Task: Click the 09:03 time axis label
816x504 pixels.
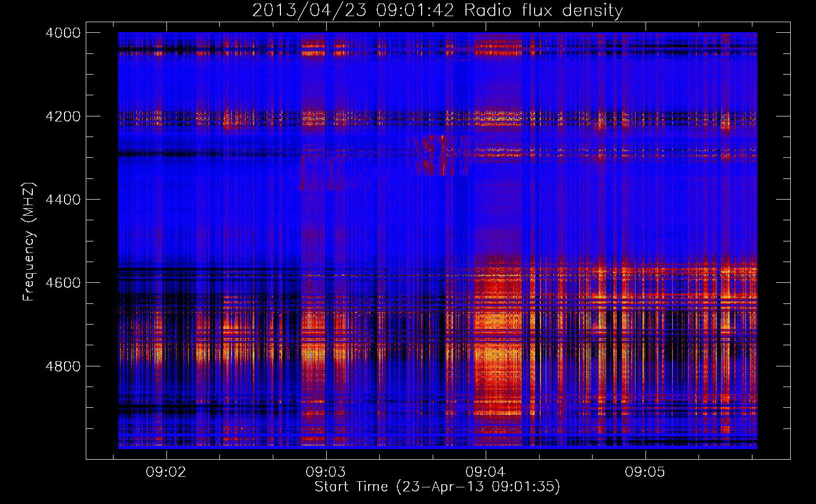Action: pos(326,472)
